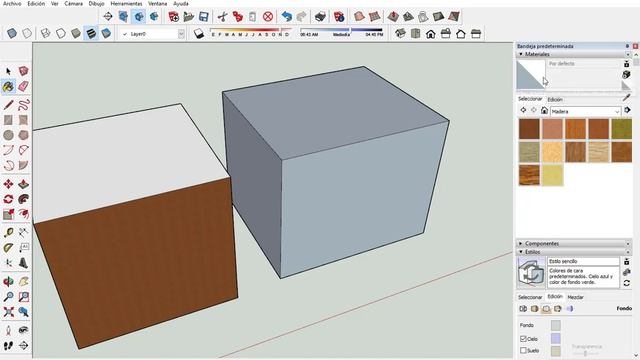Select the Walk footprints tool
This screenshot has height=360, width=640.
(x=8, y=346)
